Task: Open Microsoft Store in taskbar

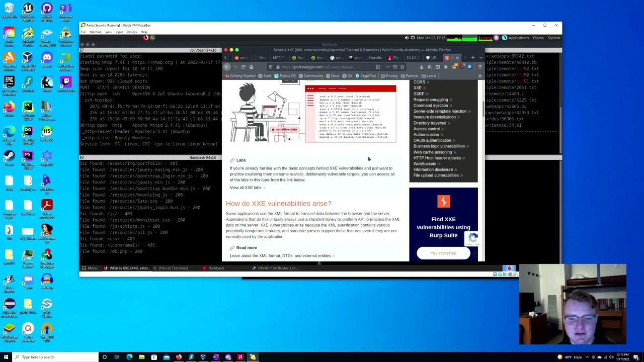Action: (154, 357)
